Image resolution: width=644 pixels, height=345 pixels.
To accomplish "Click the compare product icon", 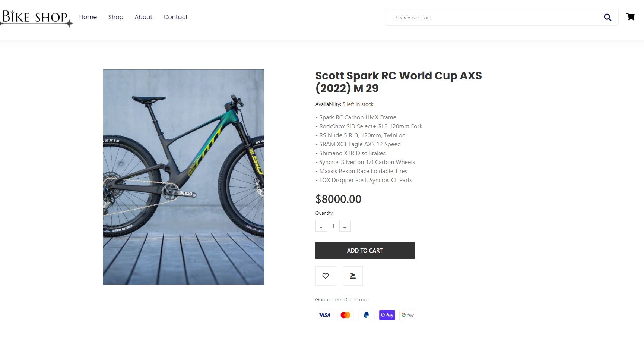I will coord(353,276).
